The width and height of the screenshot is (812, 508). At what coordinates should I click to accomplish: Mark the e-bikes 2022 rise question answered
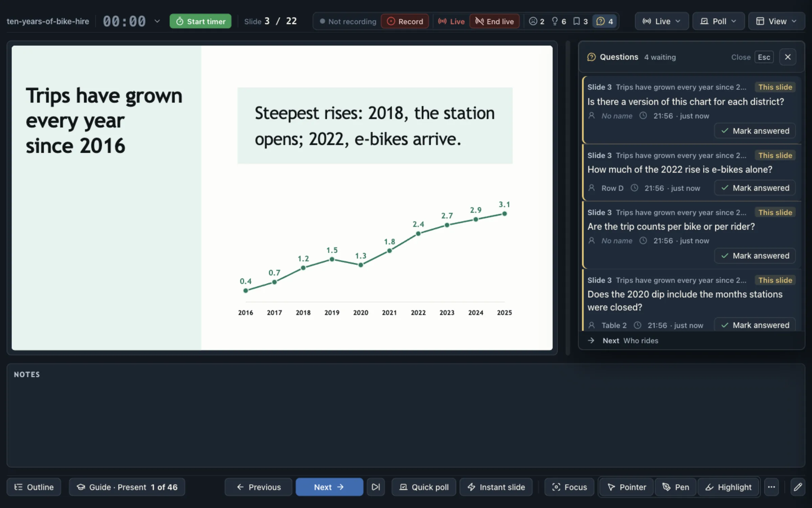click(755, 188)
